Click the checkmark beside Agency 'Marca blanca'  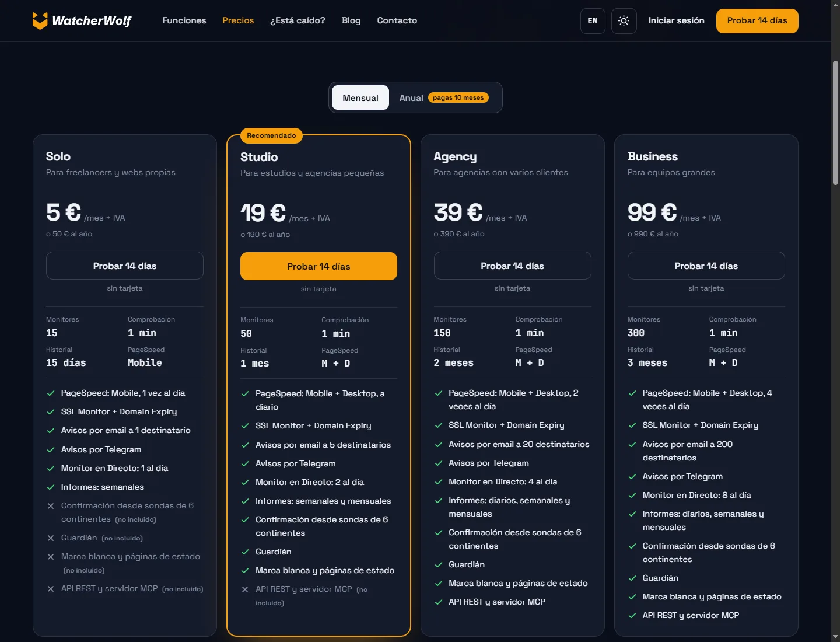pos(439,584)
